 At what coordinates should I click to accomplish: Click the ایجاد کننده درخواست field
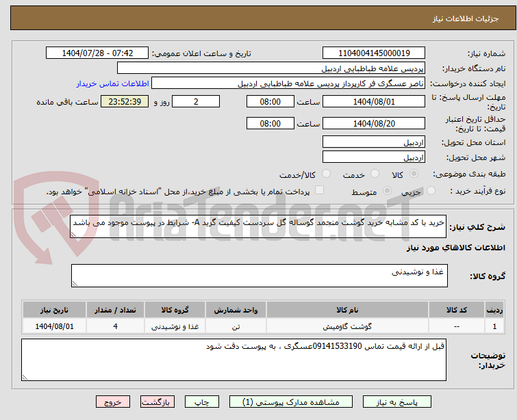point(288,83)
